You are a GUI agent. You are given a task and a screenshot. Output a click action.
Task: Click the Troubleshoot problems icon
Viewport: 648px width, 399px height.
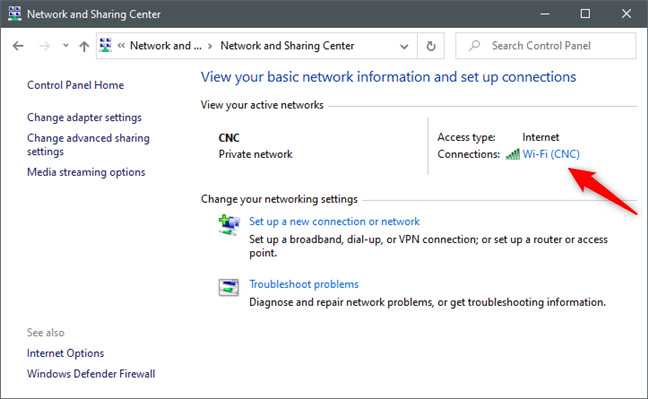[229, 287]
